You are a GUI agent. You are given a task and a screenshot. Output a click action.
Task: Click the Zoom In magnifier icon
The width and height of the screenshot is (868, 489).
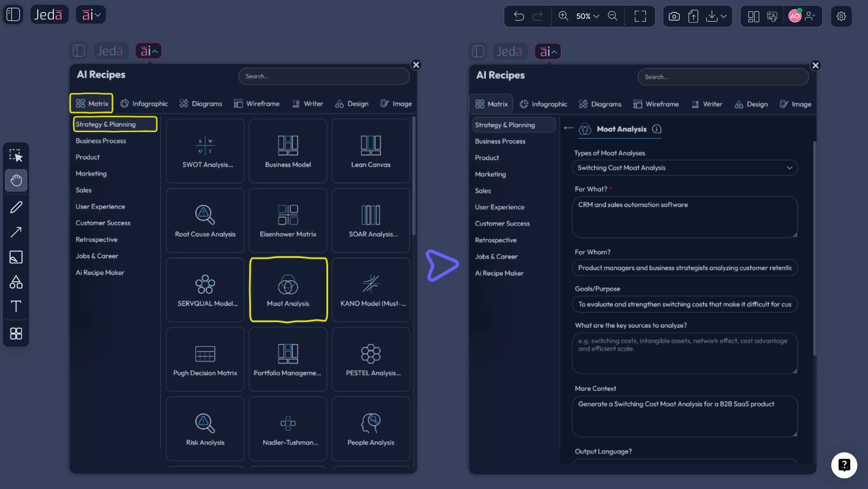tap(563, 16)
